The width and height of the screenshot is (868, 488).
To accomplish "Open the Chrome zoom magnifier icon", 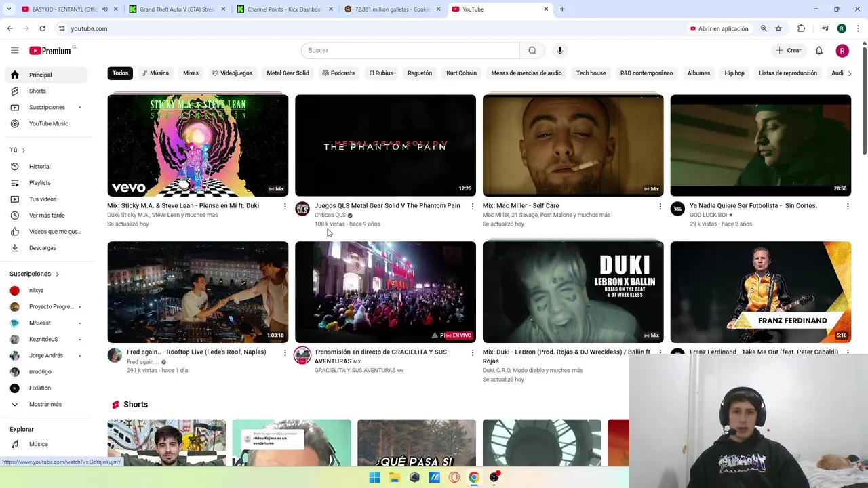I will coord(764,28).
